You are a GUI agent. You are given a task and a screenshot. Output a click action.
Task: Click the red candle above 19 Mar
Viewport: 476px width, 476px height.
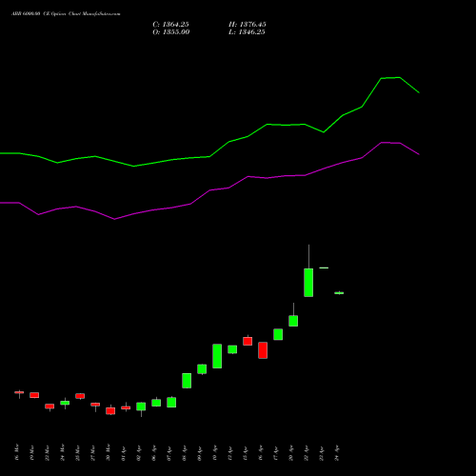pos(34,395)
